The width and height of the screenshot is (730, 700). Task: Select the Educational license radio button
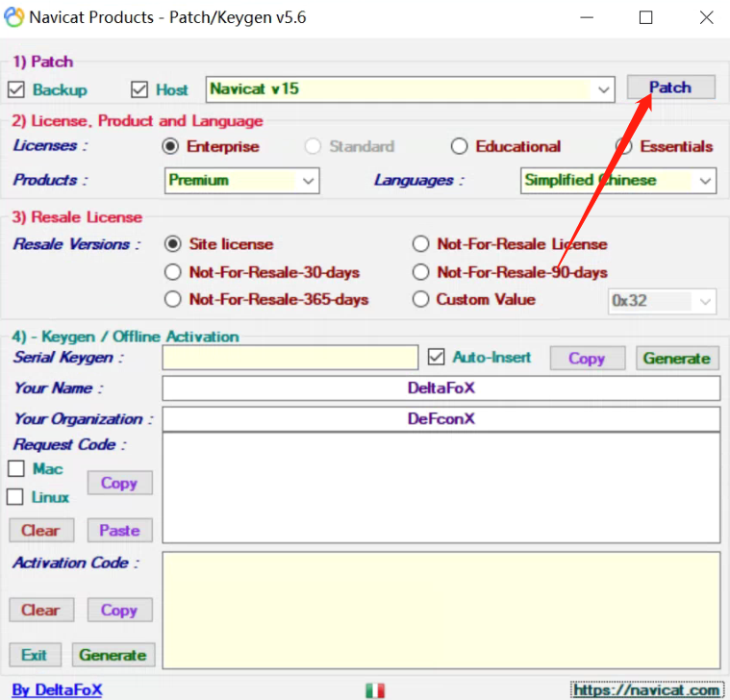[459, 146]
